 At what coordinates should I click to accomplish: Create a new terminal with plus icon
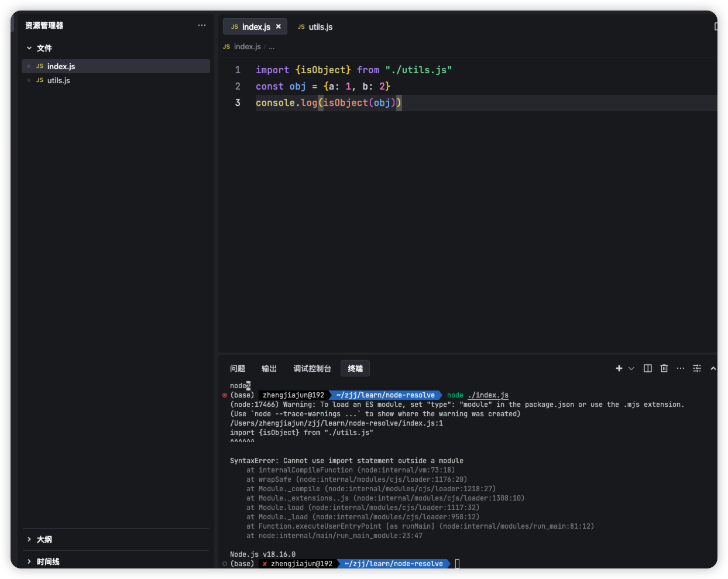619,368
